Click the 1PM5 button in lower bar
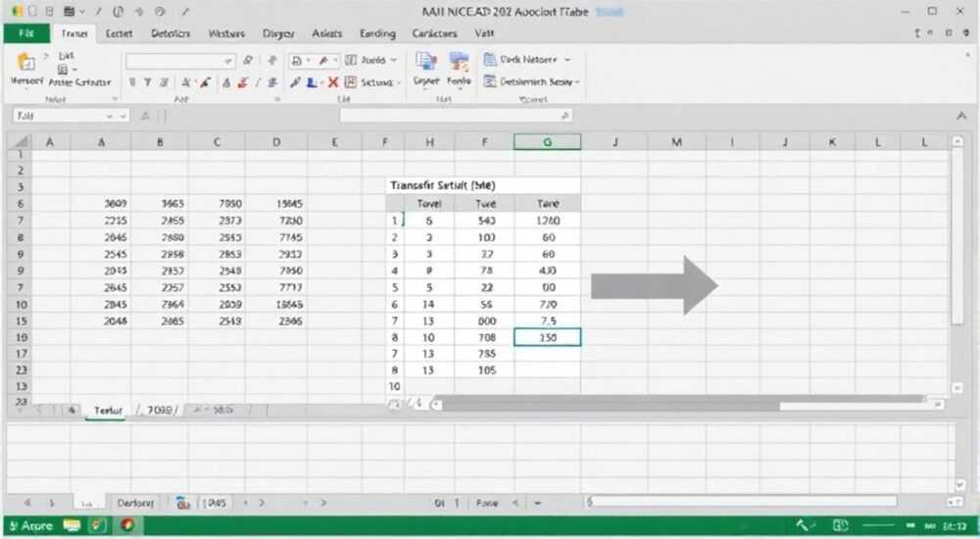980x539 pixels. [x=215, y=503]
